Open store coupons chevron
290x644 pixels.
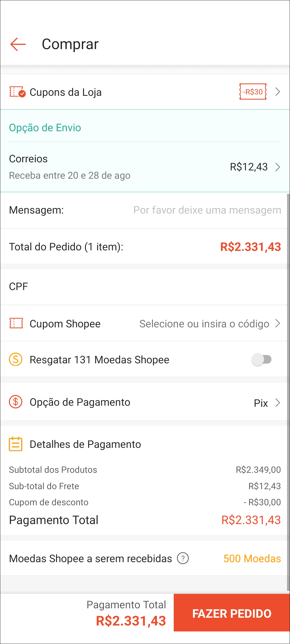pos(278,92)
